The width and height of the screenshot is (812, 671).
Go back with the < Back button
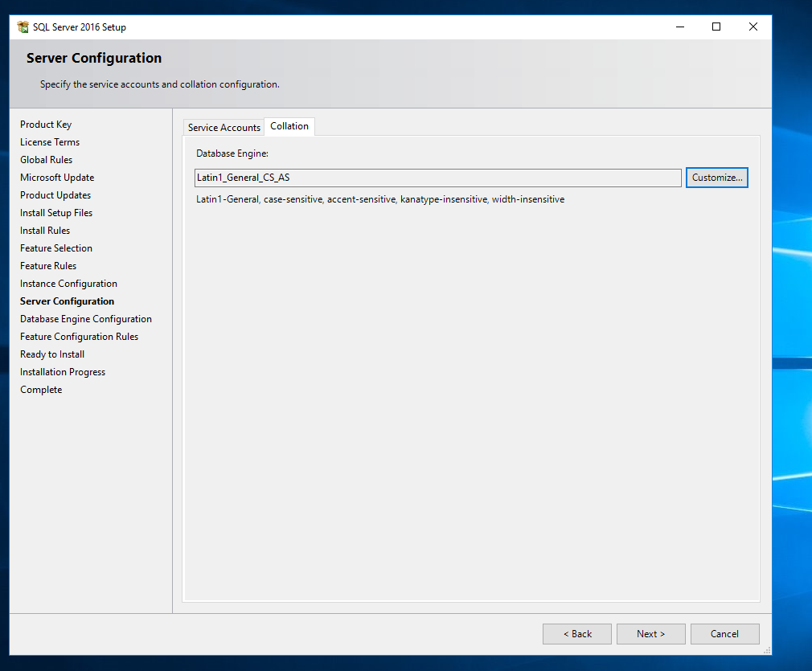pyautogui.click(x=576, y=634)
